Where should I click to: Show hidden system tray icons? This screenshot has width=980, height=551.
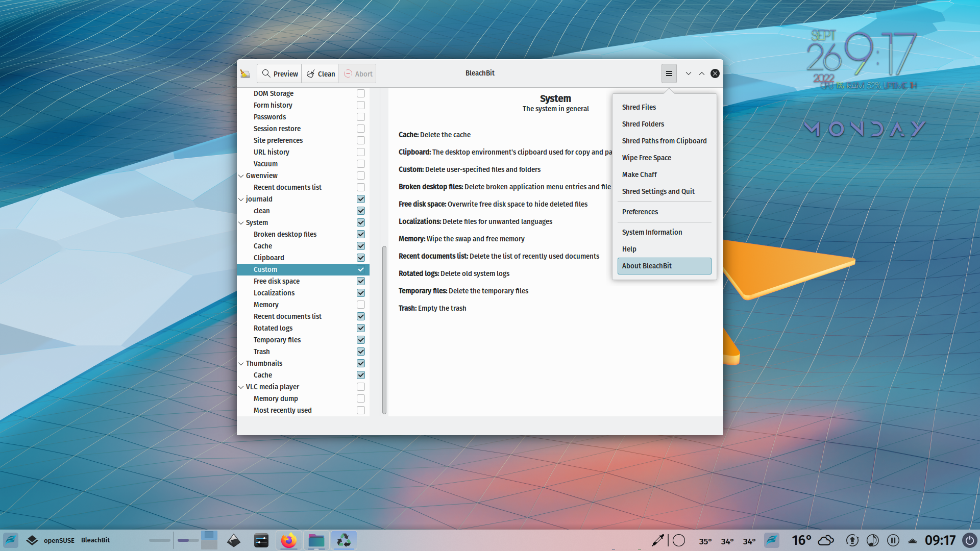[x=913, y=541]
